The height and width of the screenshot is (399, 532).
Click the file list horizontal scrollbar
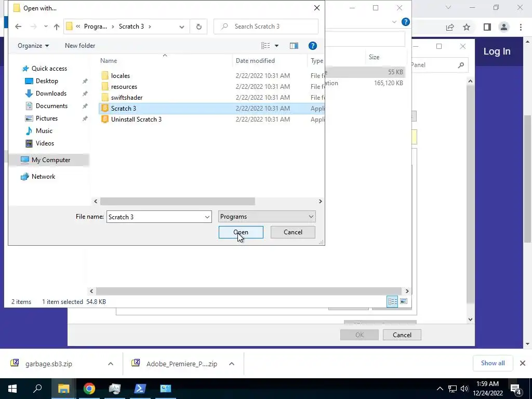(x=178, y=201)
